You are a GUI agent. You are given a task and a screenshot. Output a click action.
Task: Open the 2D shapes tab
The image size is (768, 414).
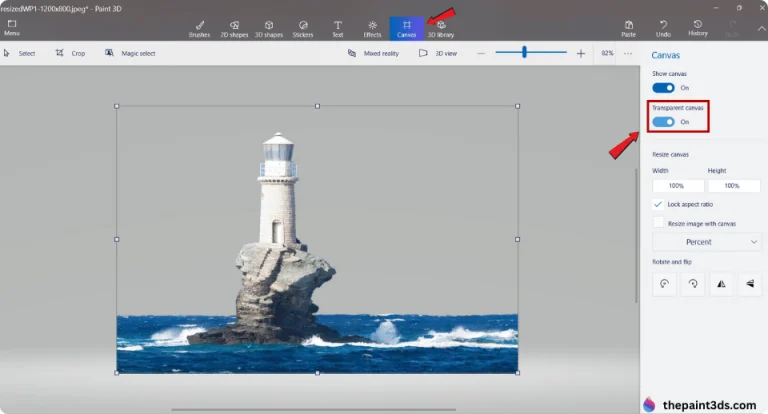pos(234,29)
